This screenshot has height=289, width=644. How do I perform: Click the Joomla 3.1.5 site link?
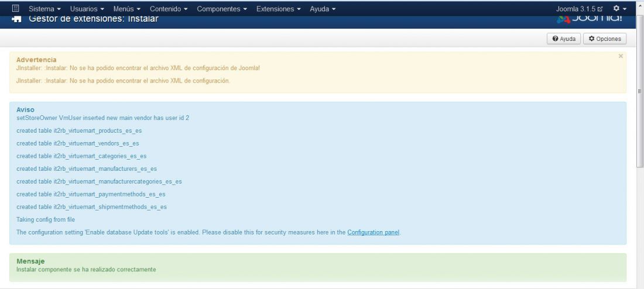pos(580,9)
